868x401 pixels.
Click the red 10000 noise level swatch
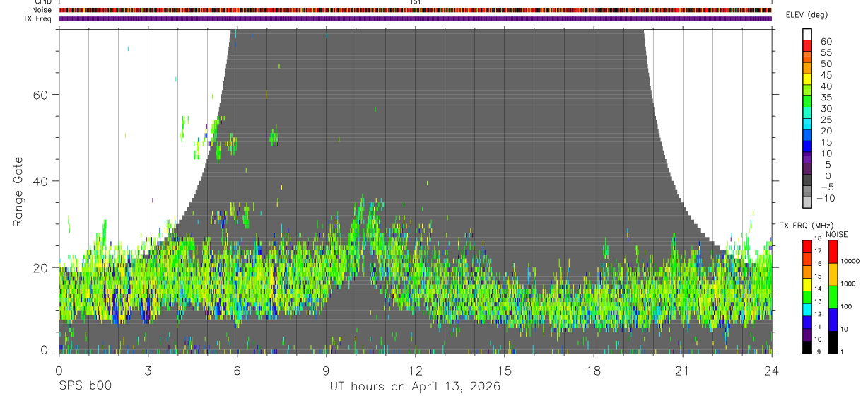pyautogui.click(x=833, y=252)
